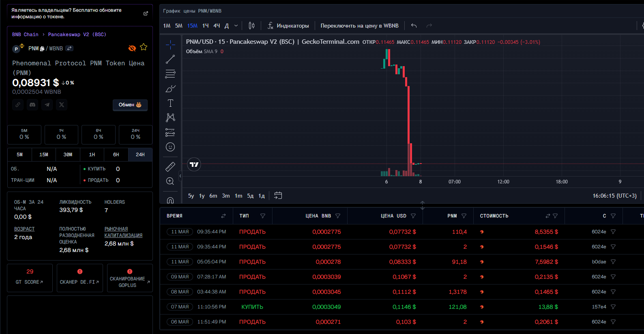Copy the PNM token address
Screen dimensions: 644x334
[x=42, y=48]
